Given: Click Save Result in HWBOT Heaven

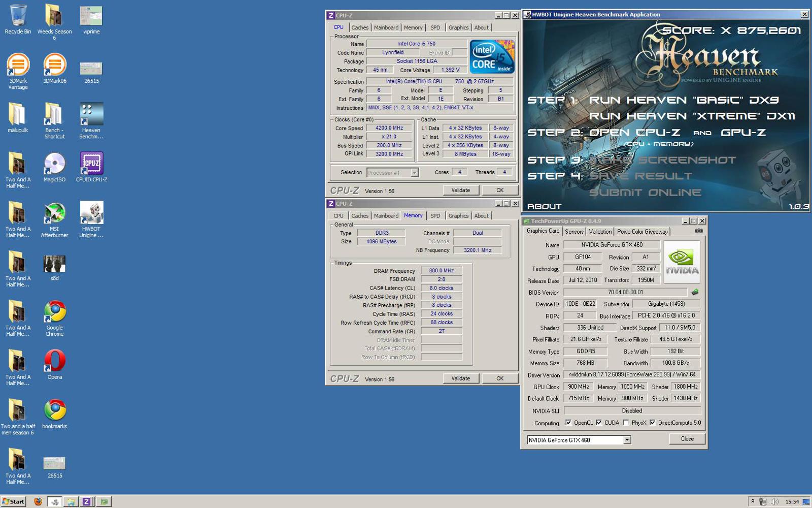Looking at the screenshot, I should tap(640, 176).
